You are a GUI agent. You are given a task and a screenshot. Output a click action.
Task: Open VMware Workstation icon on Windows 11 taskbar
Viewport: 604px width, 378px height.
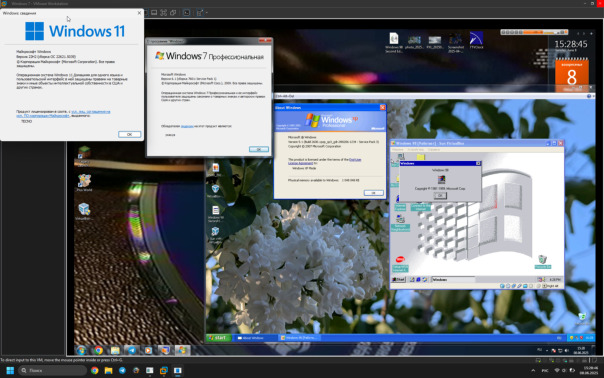pos(164,370)
